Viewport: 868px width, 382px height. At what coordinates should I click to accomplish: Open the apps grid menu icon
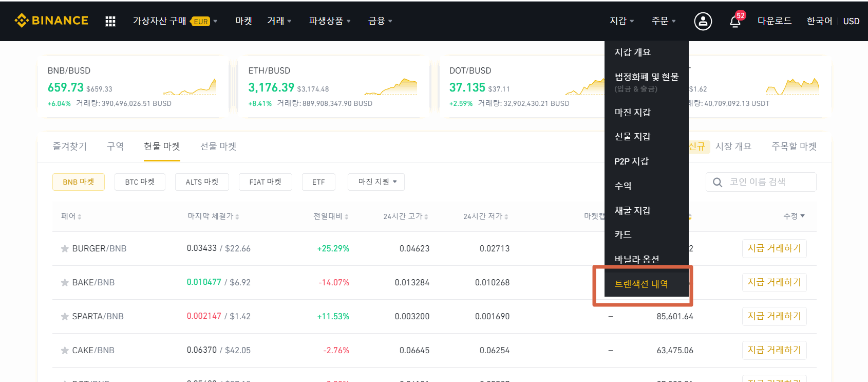coord(110,21)
